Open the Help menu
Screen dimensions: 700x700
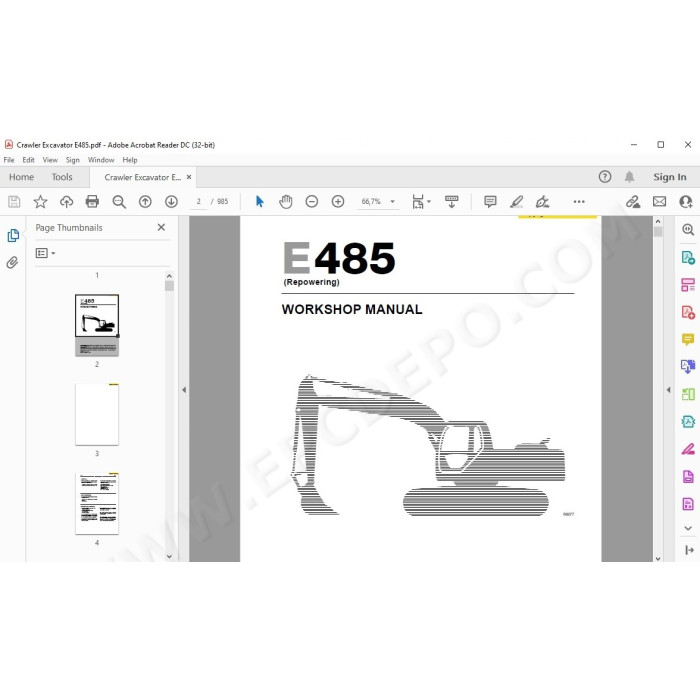pyautogui.click(x=130, y=160)
